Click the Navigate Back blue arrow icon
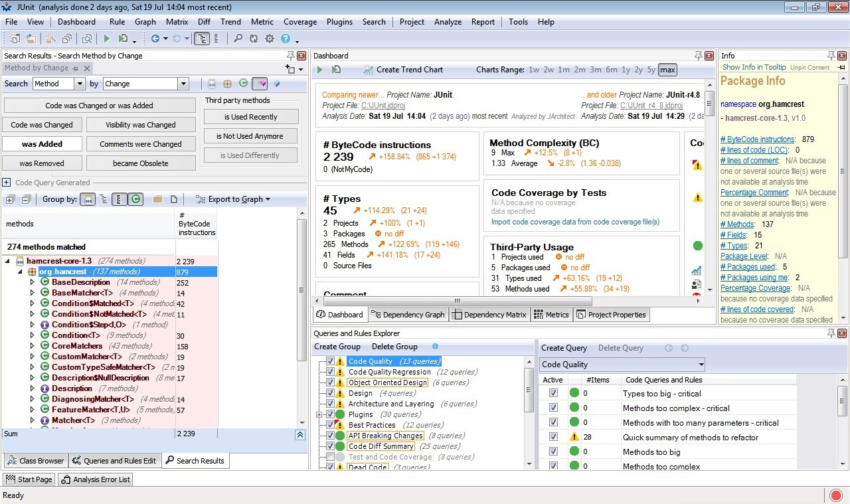Viewport: 850px width, 504px height. (155, 39)
